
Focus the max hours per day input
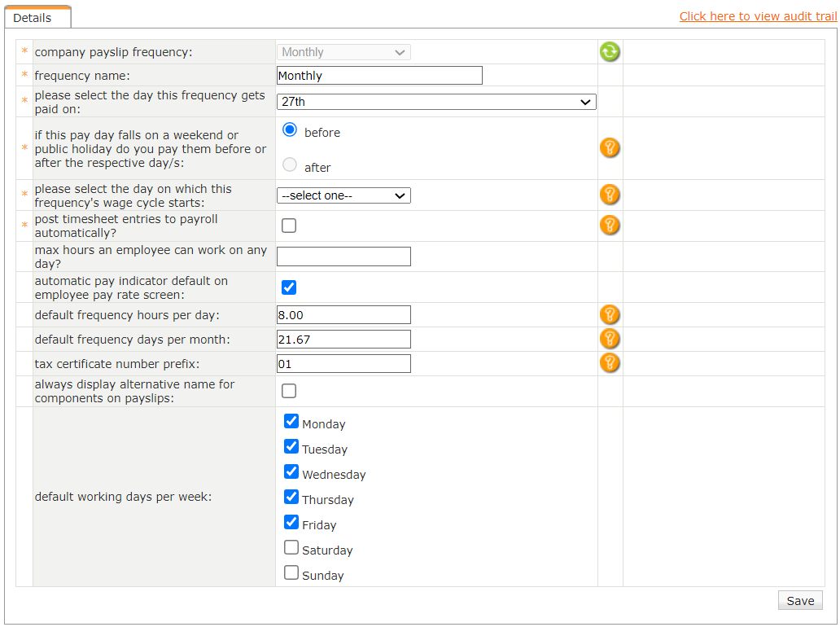point(343,256)
